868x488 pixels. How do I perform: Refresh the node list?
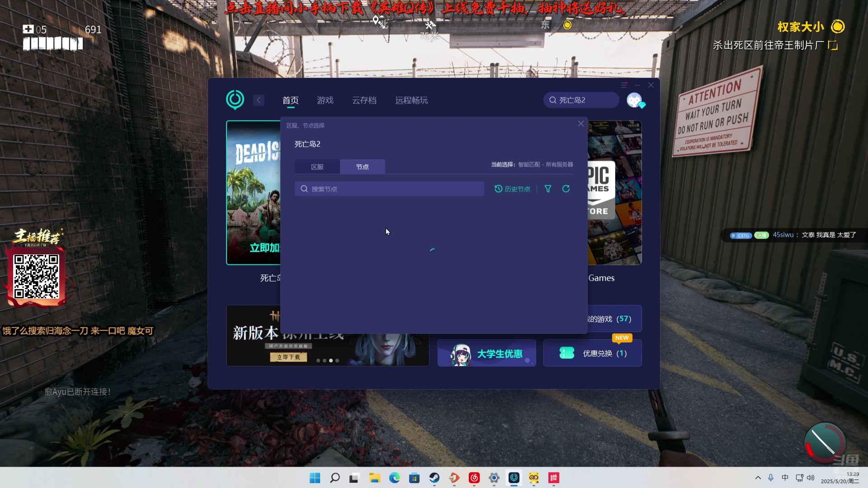566,189
